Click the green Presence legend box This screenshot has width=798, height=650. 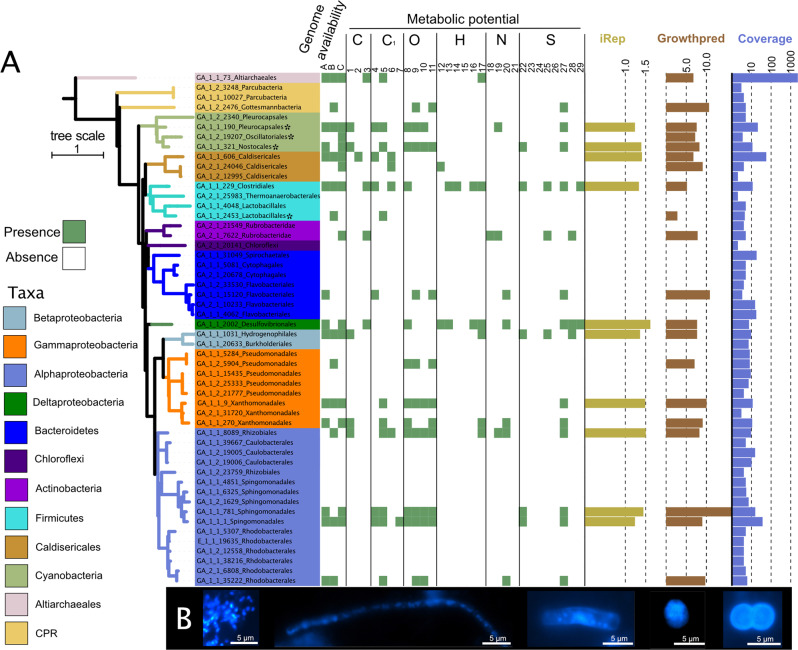(x=73, y=231)
